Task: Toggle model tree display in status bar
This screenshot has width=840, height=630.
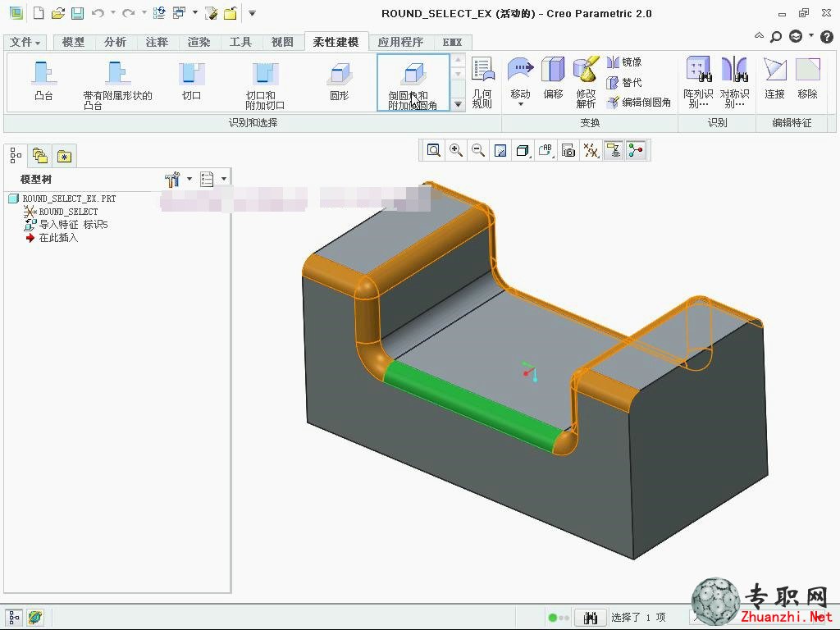Action: [x=15, y=618]
